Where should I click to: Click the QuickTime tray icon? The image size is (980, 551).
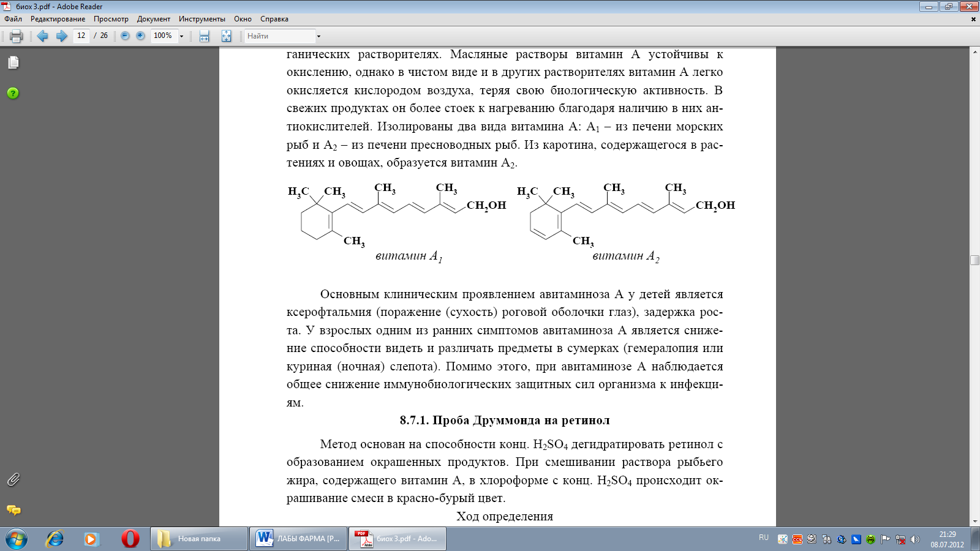(842, 539)
